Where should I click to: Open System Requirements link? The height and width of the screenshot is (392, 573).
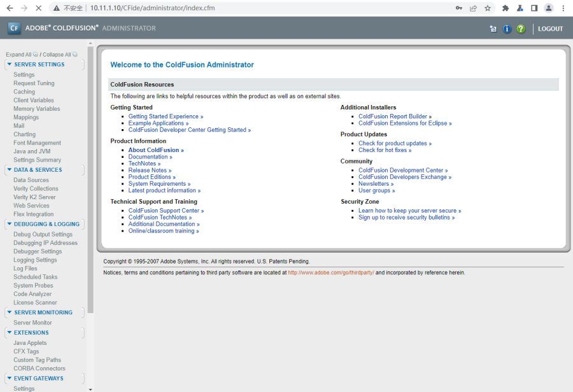point(159,184)
